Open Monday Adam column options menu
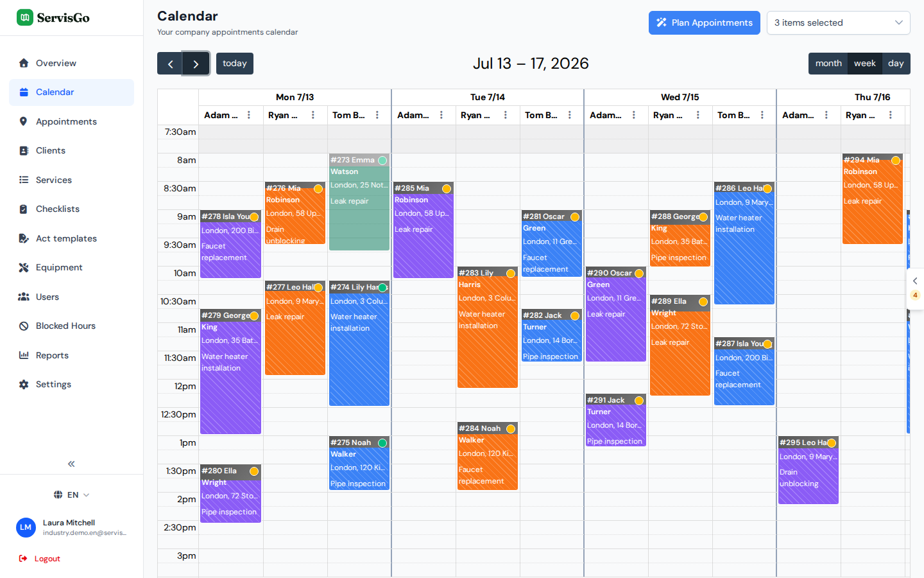 pyautogui.click(x=249, y=115)
